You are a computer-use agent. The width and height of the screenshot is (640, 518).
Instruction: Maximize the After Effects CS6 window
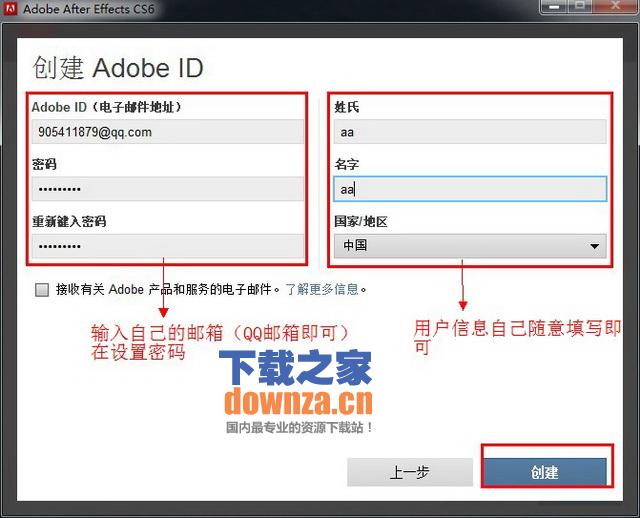point(580,7)
